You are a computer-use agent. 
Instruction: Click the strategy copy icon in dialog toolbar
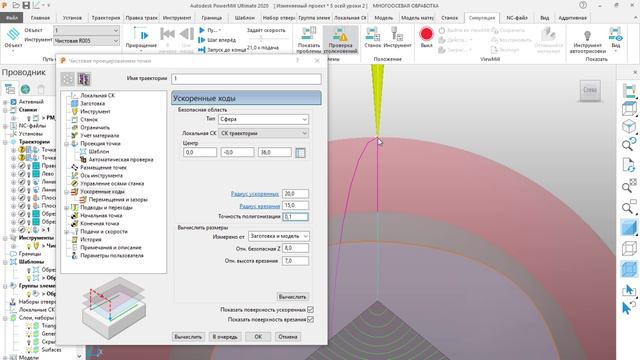tap(84, 79)
